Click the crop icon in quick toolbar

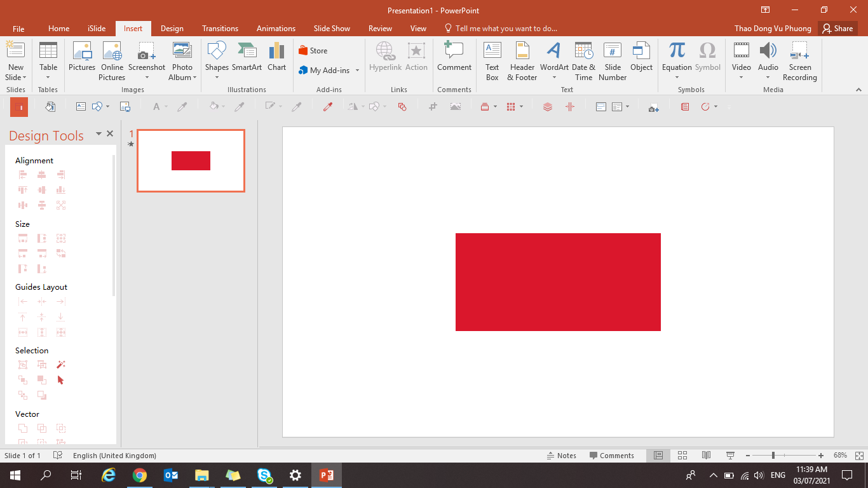[x=433, y=107]
